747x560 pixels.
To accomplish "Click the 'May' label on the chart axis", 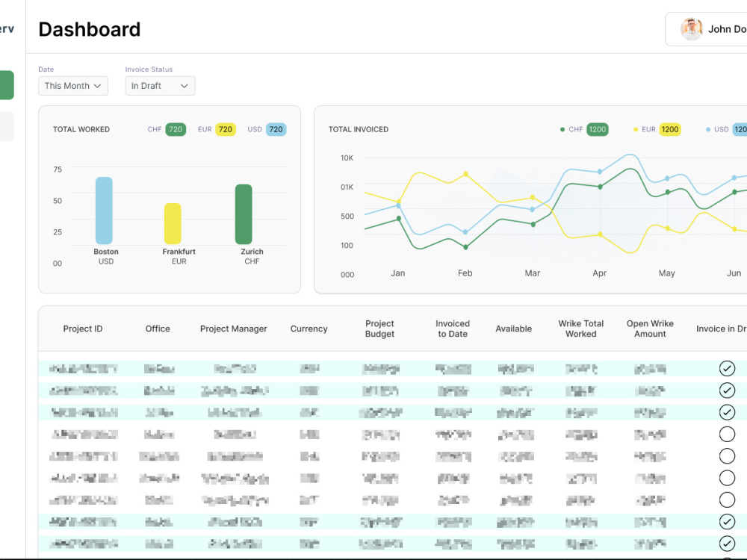I will (666, 273).
